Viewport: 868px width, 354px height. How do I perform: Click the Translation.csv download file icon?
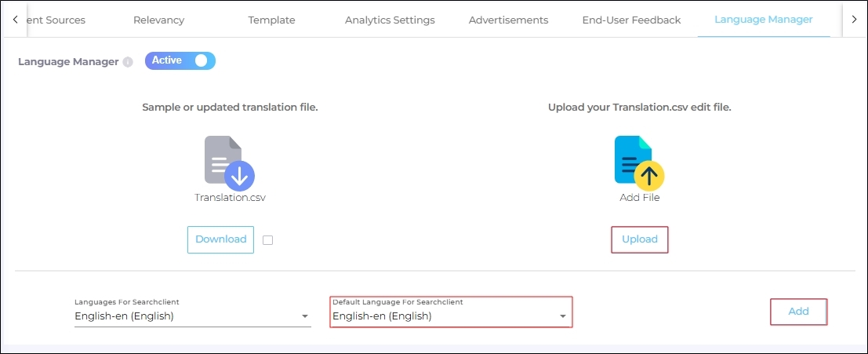(230, 162)
